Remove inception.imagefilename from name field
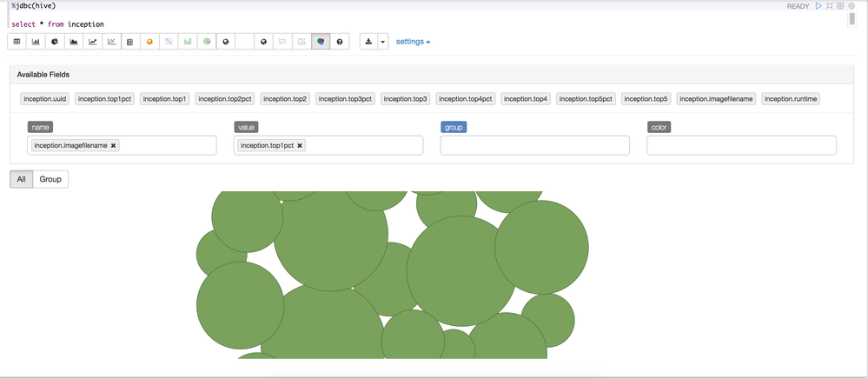This screenshot has width=868, height=379. pos(114,146)
